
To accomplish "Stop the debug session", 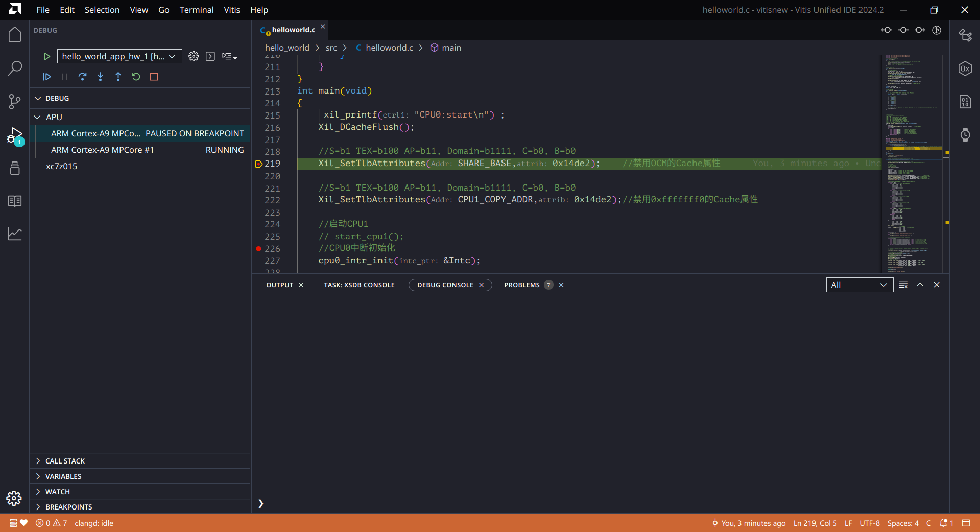I will tap(154, 77).
